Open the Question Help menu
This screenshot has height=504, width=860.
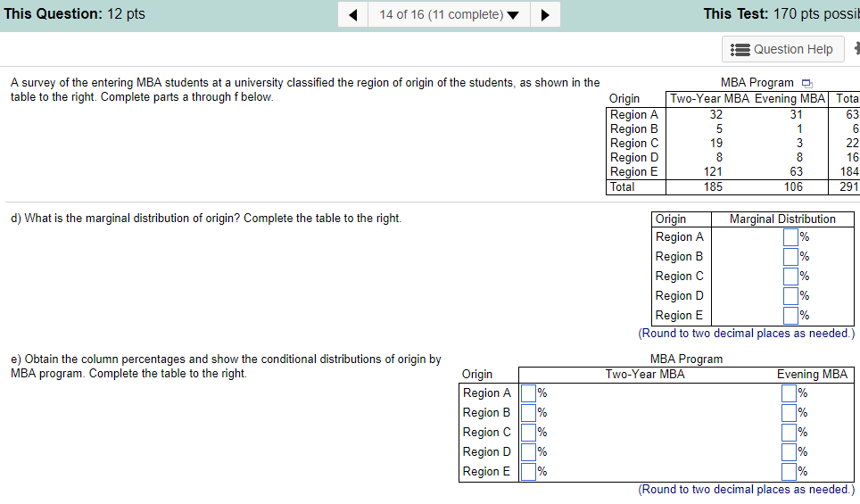[x=782, y=49]
